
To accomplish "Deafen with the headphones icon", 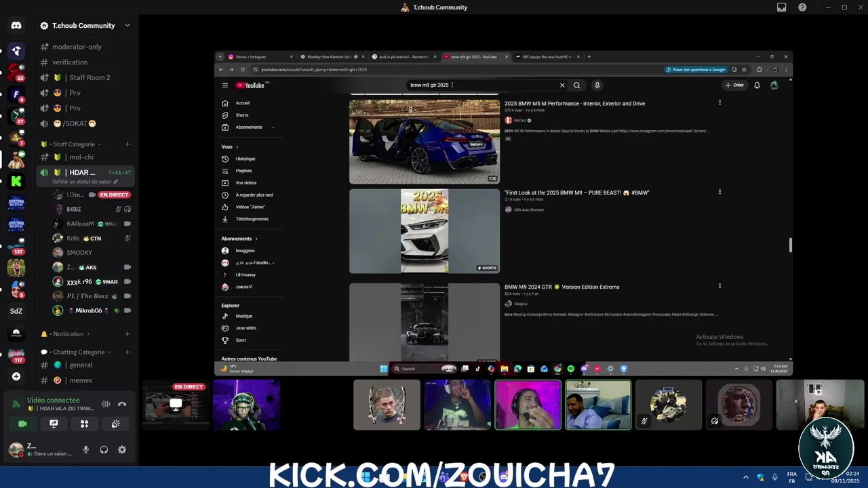I will (104, 449).
